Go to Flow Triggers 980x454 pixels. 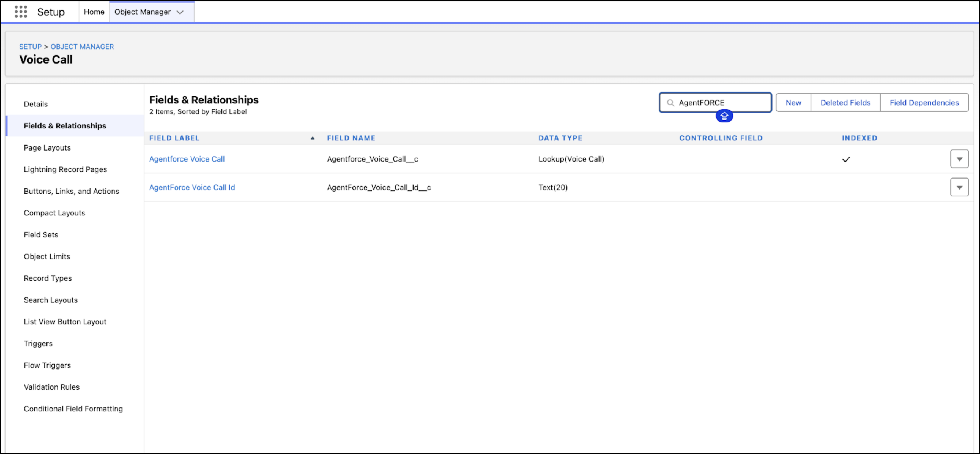pyautogui.click(x=47, y=365)
